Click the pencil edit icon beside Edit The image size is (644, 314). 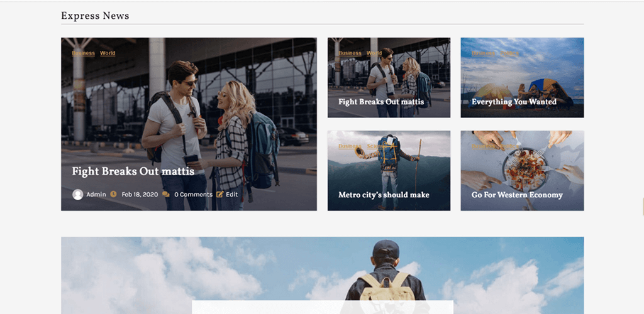(x=219, y=194)
